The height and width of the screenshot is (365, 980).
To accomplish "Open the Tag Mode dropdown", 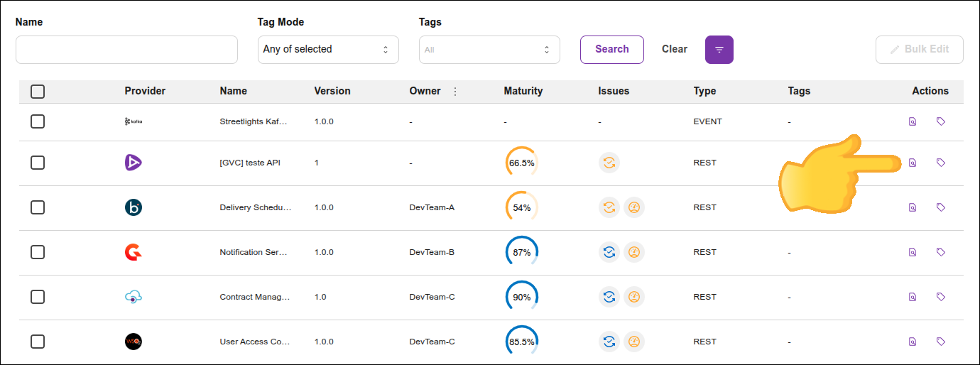I will [x=328, y=50].
